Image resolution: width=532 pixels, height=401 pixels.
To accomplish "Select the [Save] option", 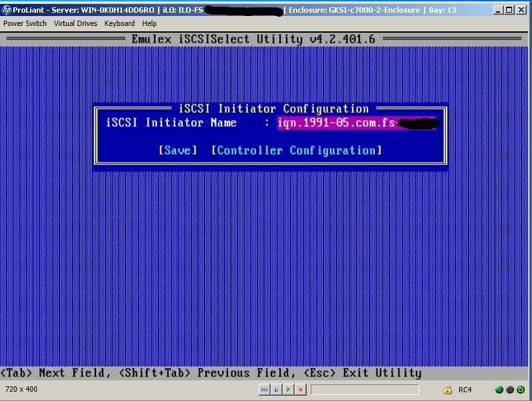I will (178, 150).
